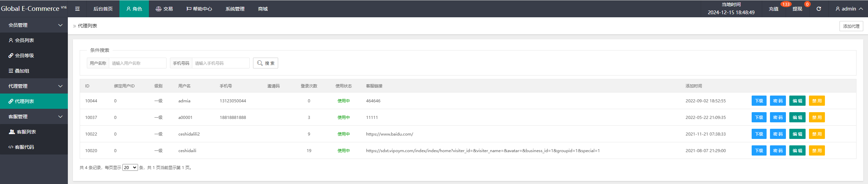
Task: Expand the admin user menu
Action: point(849,9)
